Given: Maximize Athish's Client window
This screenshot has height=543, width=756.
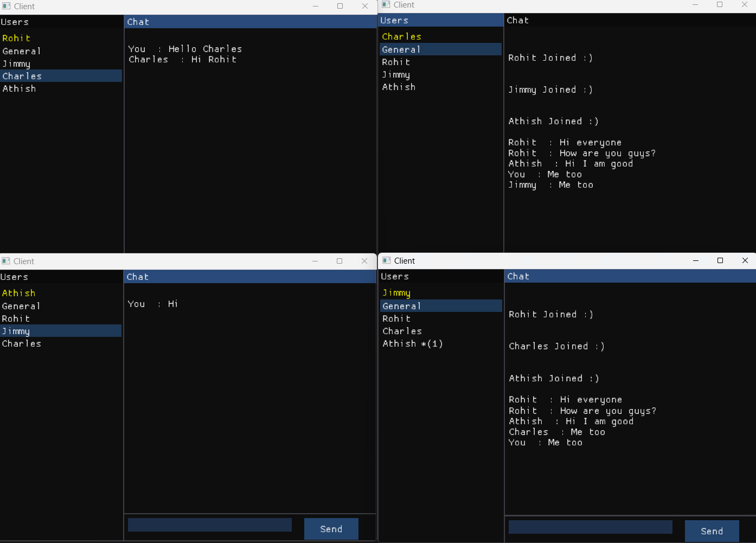Looking at the screenshot, I should point(339,261).
